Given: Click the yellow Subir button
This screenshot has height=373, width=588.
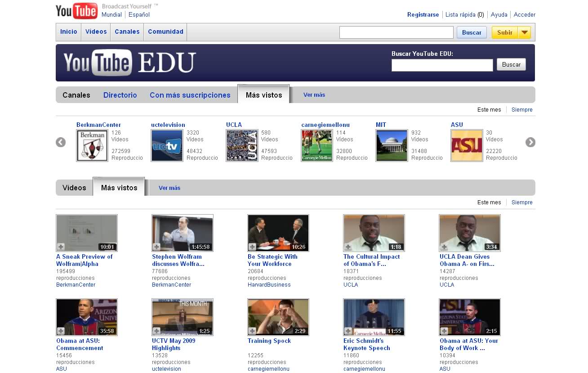Looking at the screenshot, I should (505, 32).
